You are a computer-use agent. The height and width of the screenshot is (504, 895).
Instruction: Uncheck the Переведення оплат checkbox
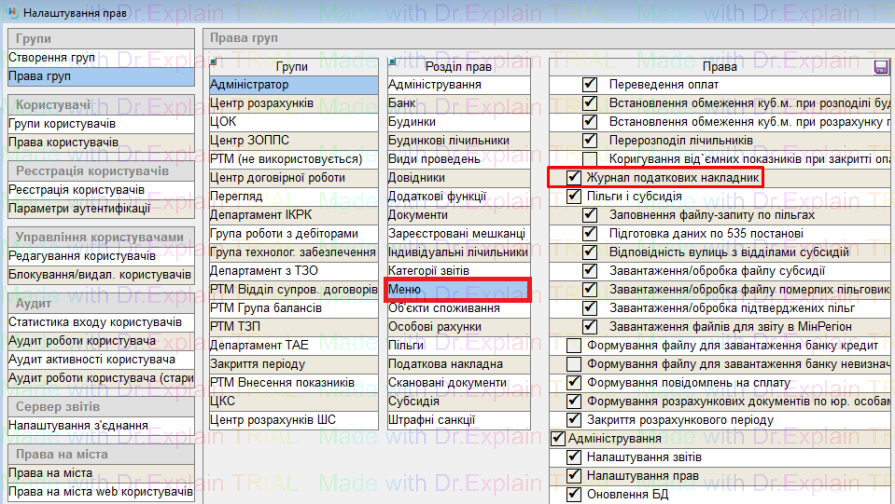point(589,85)
